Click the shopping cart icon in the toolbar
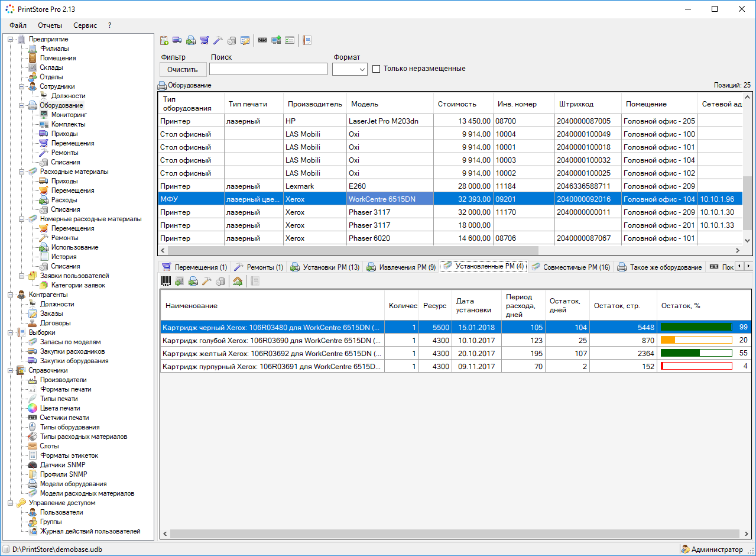 click(x=204, y=40)
